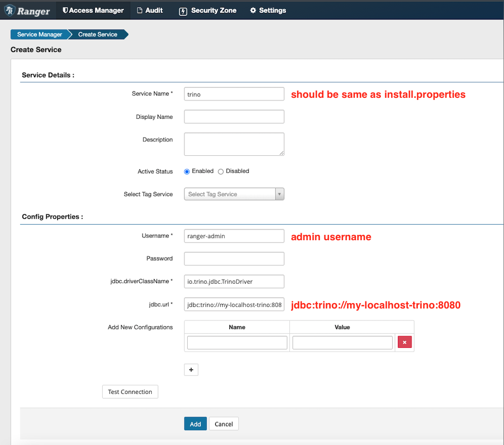This screenshot has height=445, width=504.
Task: Click the Add New Configurations label
Action: click(x=140, y=327)
